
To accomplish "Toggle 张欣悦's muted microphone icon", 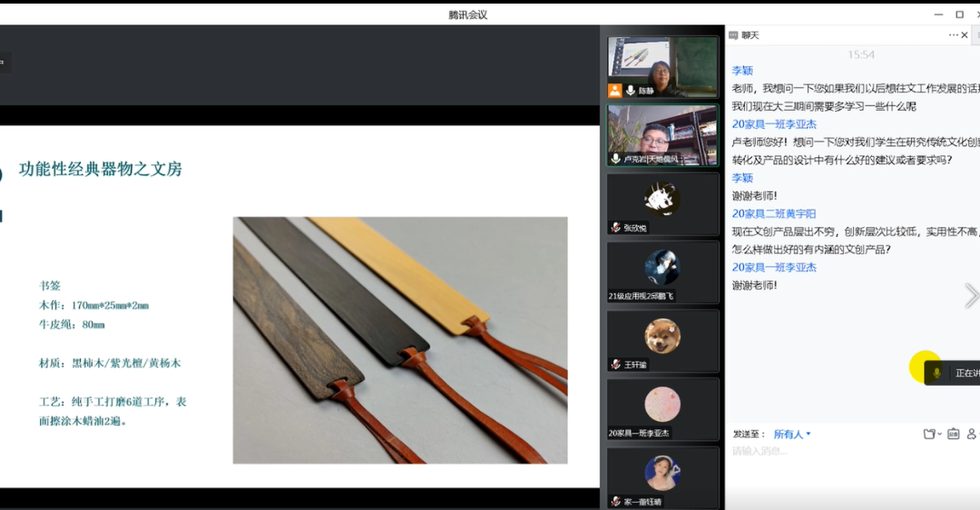I will click(x=615, y=228).
